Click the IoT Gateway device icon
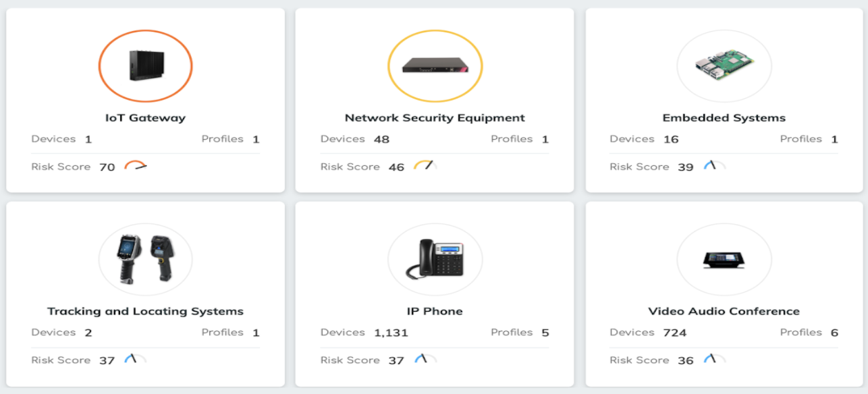Viewport: 868px width, 394px height. (x=145, y=64)
